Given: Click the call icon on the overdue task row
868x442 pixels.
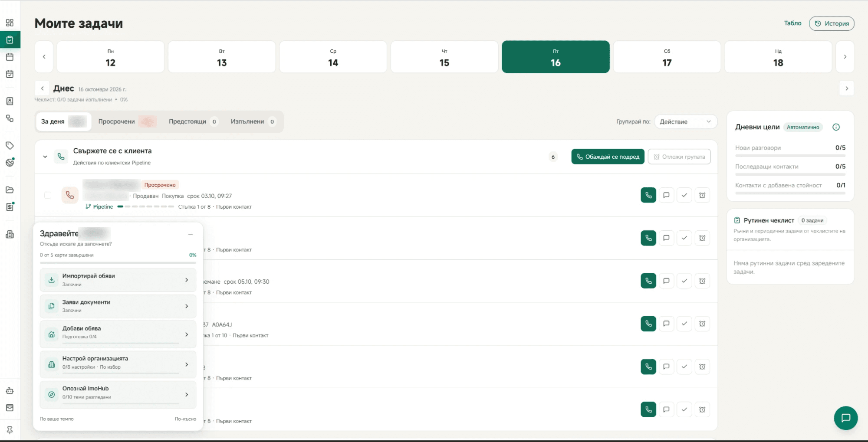Looking at the screenshot, I should [x=648, y=195].
